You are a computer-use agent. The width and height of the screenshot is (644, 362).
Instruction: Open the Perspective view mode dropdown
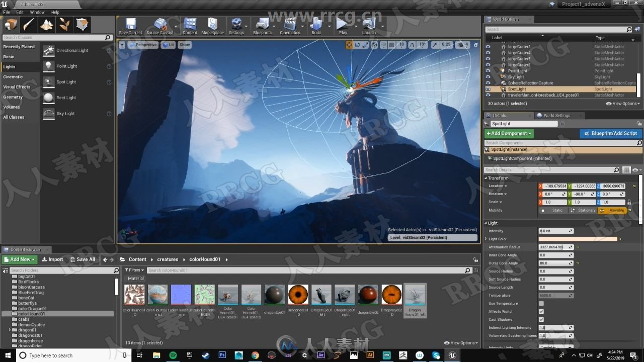(143, 45)
